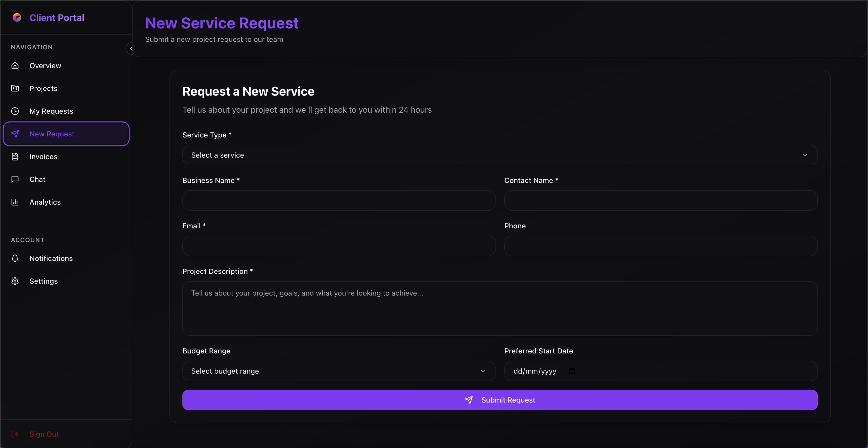Viewport: 868px width, 448px height.
Task: Click the Projects folder icon
Action: pos(15,88)
